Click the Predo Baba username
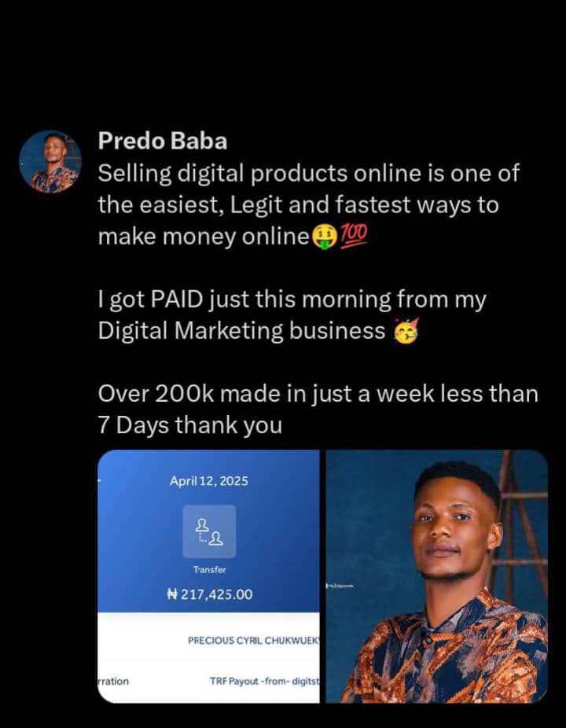The image size is (566, 728). pyautogui.click(x=163, y=142)
